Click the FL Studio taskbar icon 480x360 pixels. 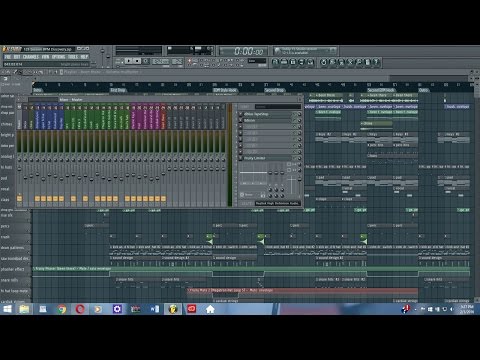tap(173, 309)
